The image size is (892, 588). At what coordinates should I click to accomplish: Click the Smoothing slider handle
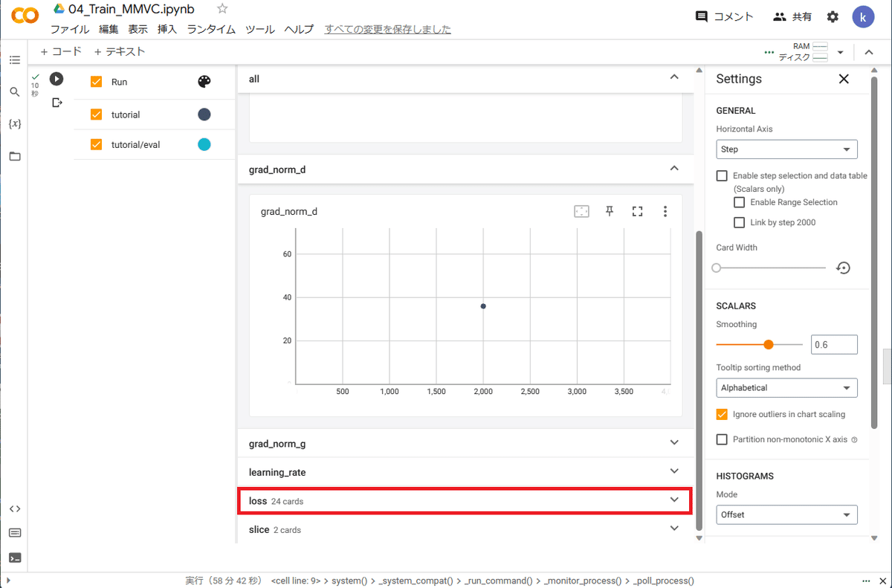tap(769, 344)
